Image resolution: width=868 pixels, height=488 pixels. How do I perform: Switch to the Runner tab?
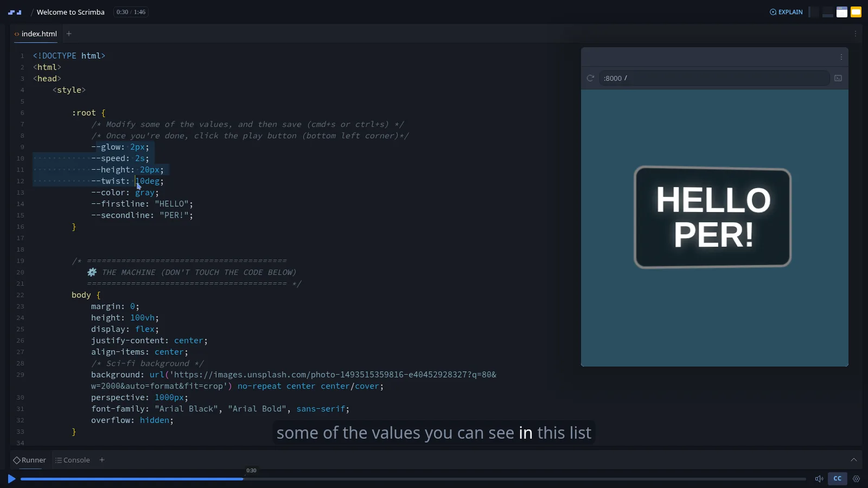30,460
